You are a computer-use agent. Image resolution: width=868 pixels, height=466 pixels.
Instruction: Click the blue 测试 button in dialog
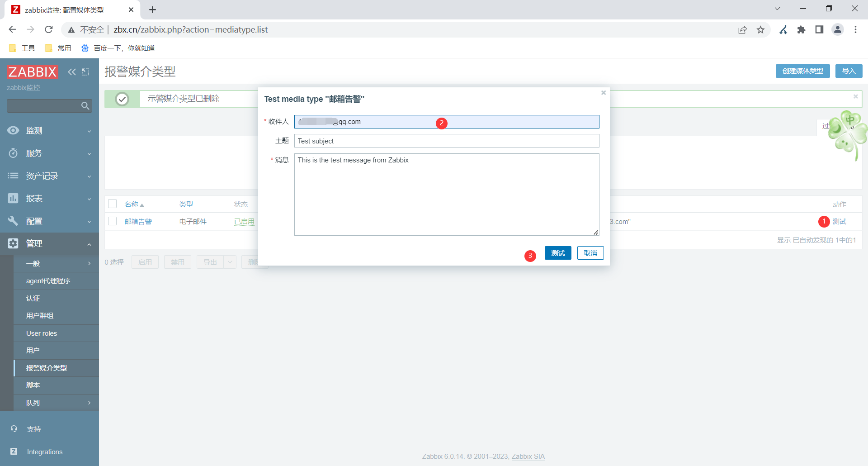click(x=558, y=253)
